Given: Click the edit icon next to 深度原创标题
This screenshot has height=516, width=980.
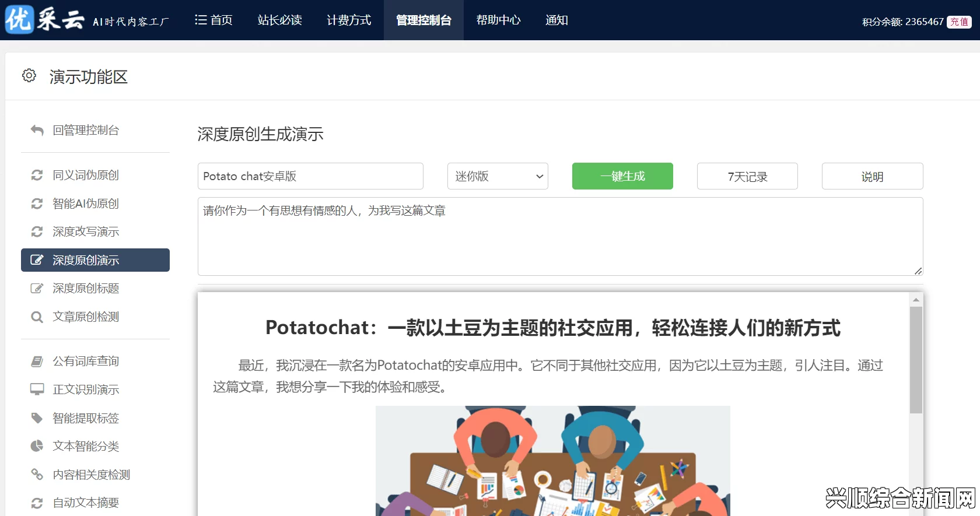Looking at the screenshot, I should pos(37,288).
